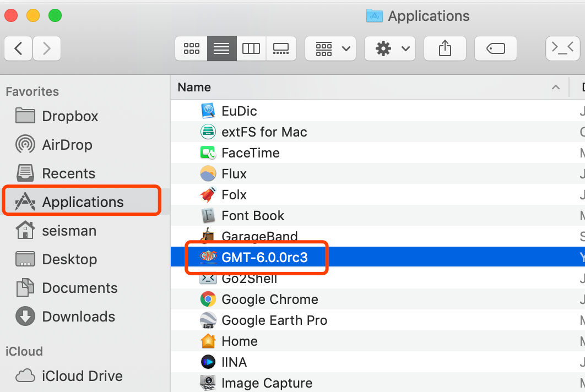
Task: Reverse sort using Name column arrow
Action: tap(556, 87)
